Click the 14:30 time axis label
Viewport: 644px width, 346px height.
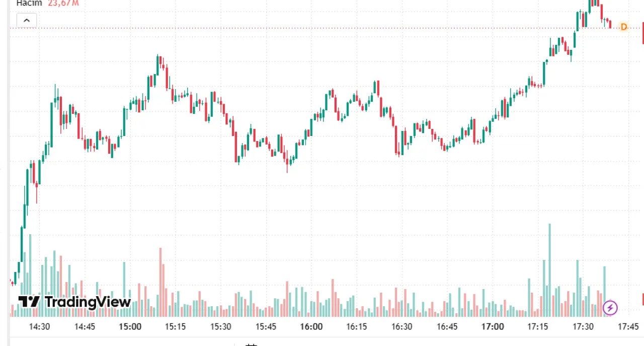click(x=39, y=326)
